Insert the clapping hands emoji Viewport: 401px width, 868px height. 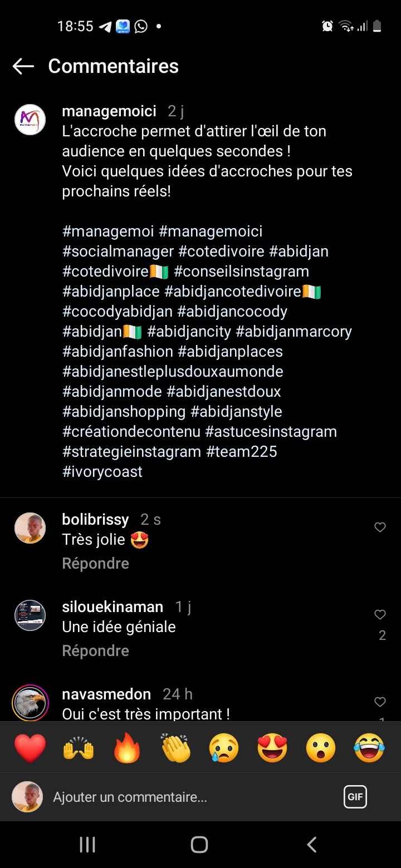click(x=176, y=748)
